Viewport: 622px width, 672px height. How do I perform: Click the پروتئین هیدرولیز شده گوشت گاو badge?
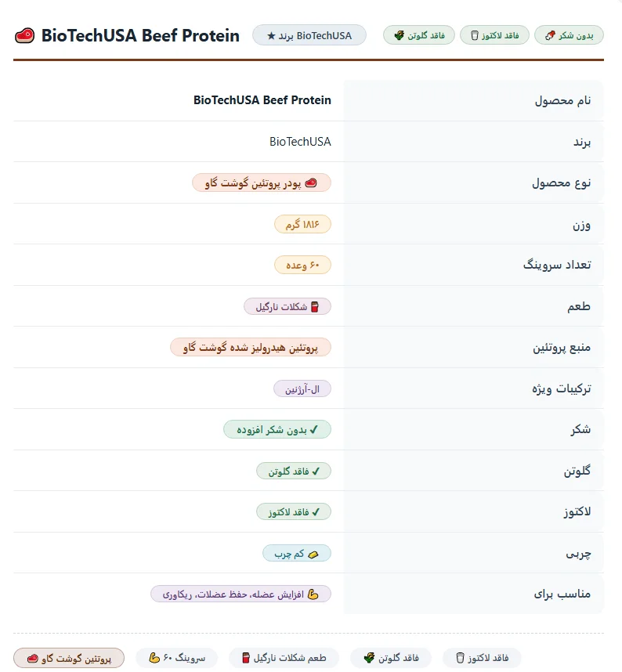(x=251, y=348)
